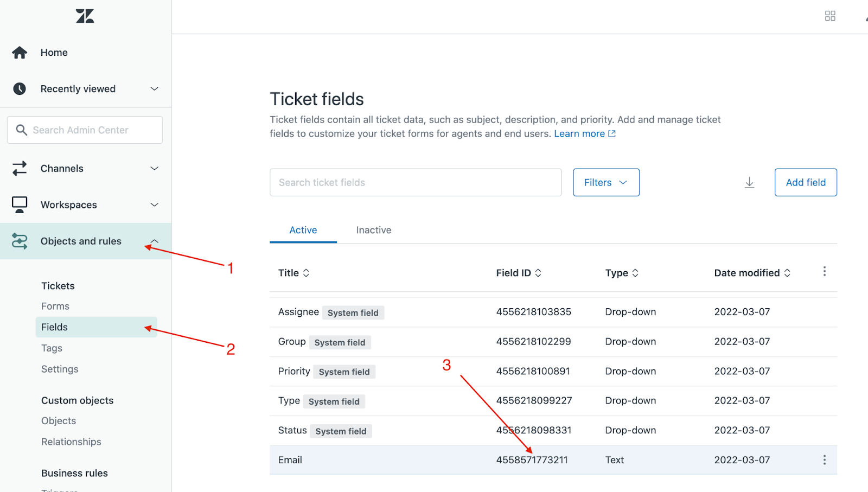Collapse the Objects and rules section

[154, 241]
